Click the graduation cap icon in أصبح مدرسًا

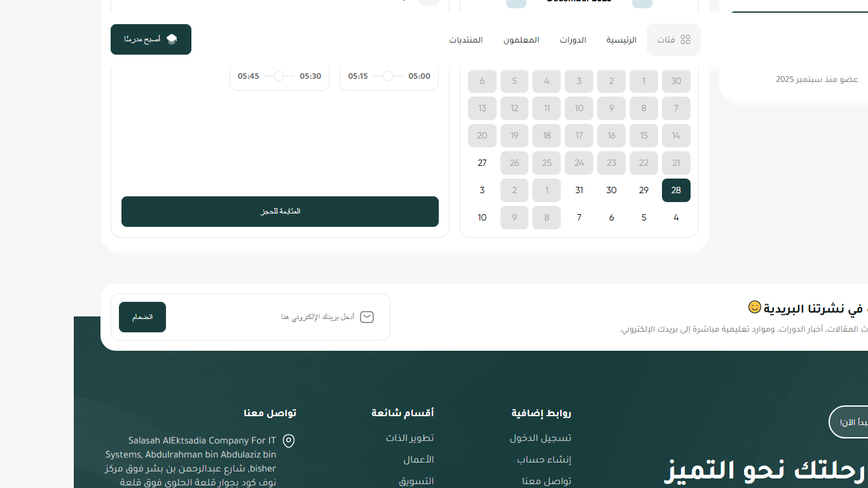point(172,39)
